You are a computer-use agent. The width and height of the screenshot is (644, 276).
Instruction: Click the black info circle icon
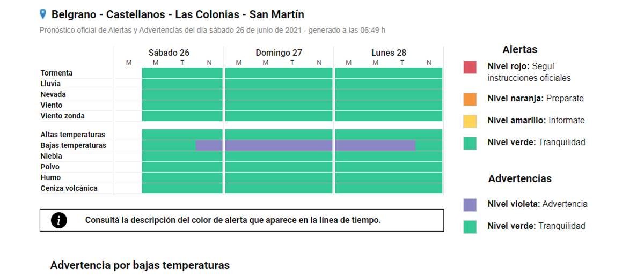[59, 220]
